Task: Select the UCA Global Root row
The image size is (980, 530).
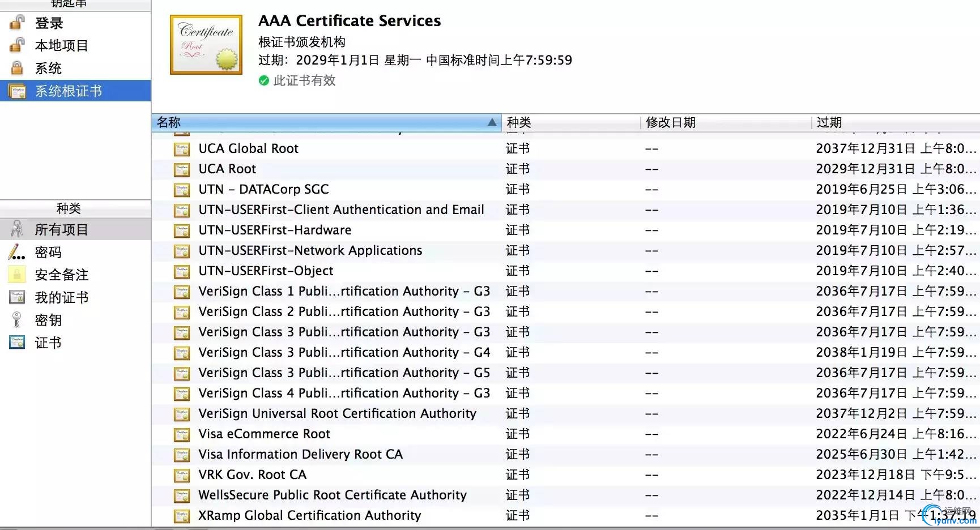Action: 565,149
